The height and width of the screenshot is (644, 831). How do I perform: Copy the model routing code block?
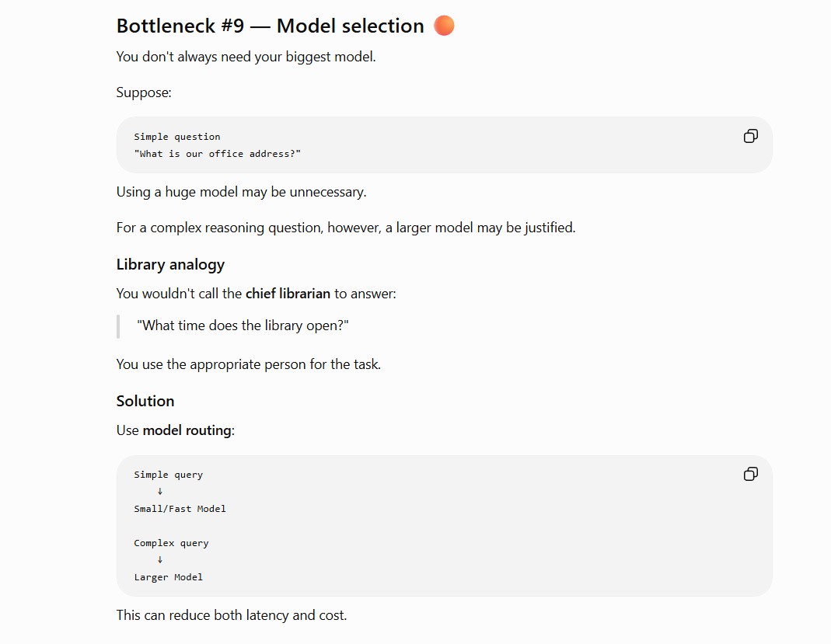click(x=750, y=474)
